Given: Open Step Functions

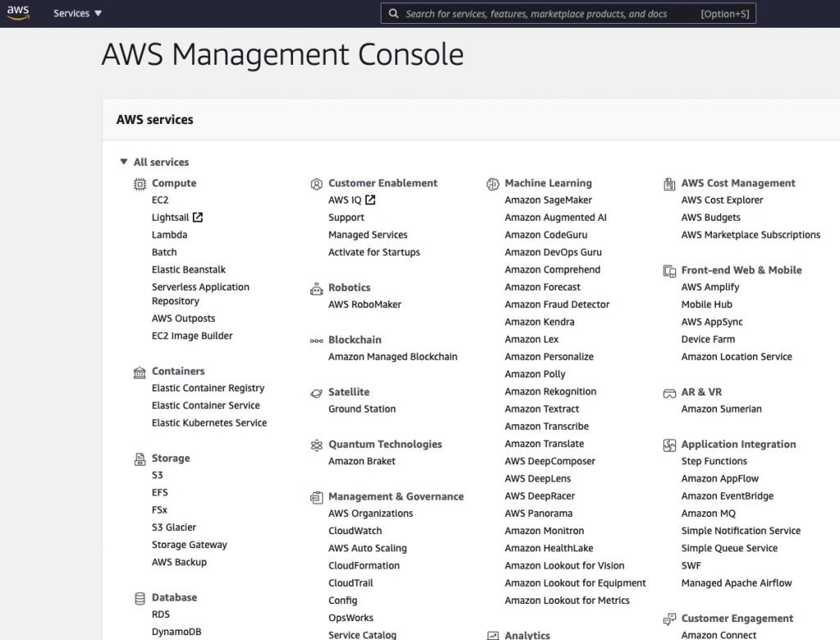Looking at the screenshot, I should click(714, 461).
